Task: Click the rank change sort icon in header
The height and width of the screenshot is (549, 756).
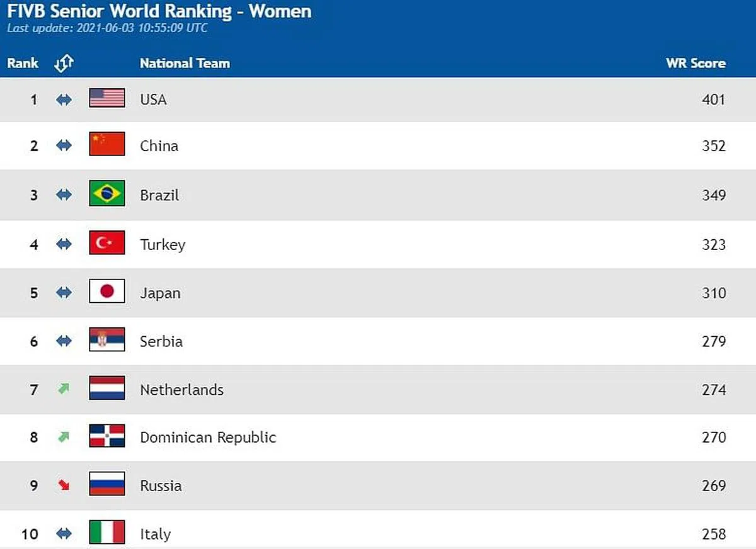Action: tap(64, 63)
